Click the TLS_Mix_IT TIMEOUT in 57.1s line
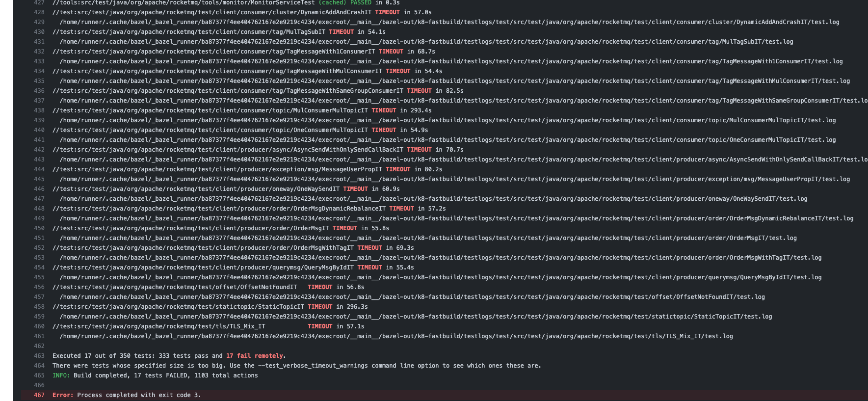 click(209, 326)
